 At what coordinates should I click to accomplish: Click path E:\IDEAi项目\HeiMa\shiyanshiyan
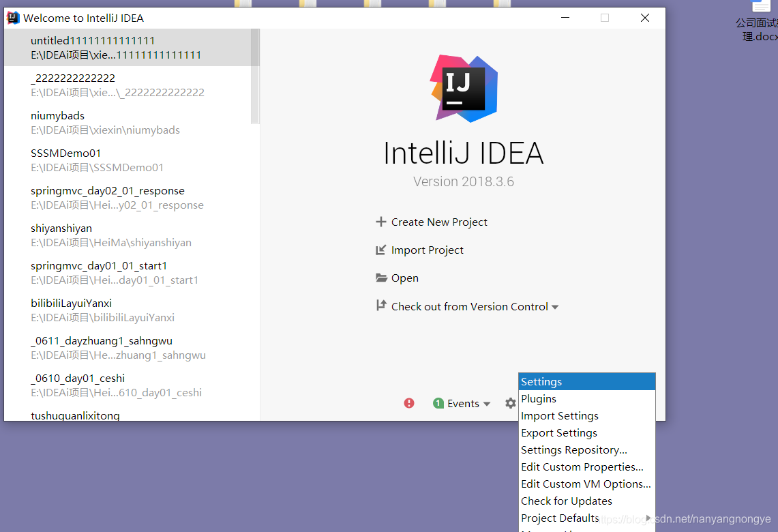110,243
